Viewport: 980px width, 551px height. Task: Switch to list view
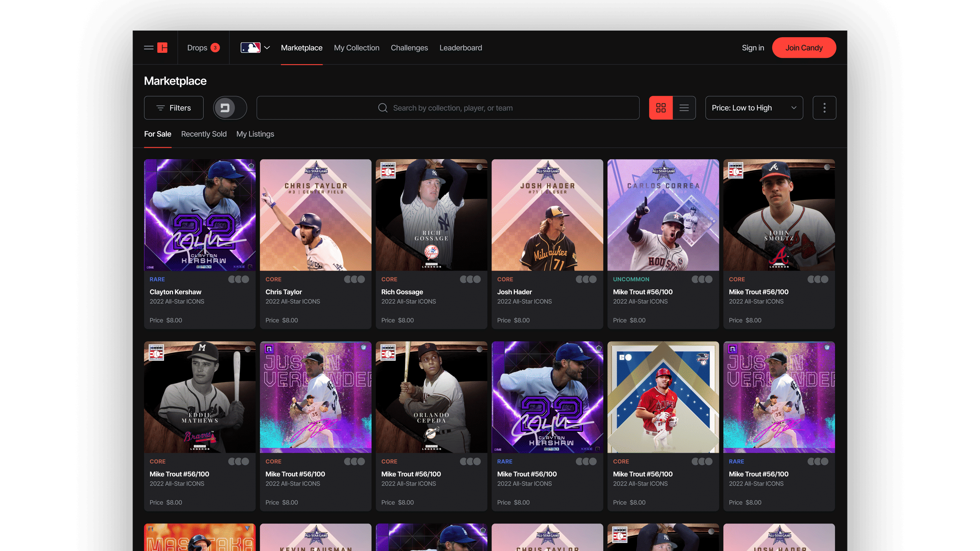(684, 108)
